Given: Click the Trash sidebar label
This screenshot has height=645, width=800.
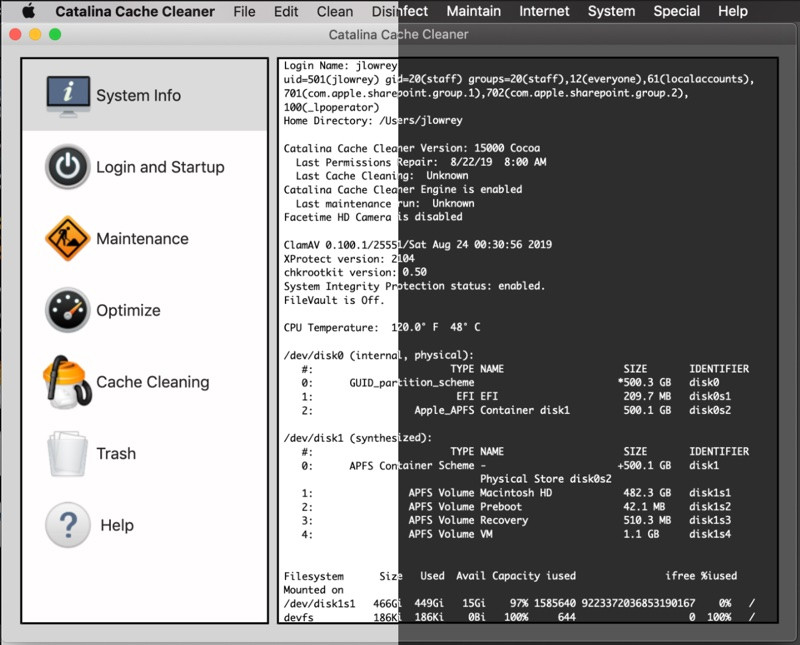Looking at the screenshot, I should [x=116, y=453].
